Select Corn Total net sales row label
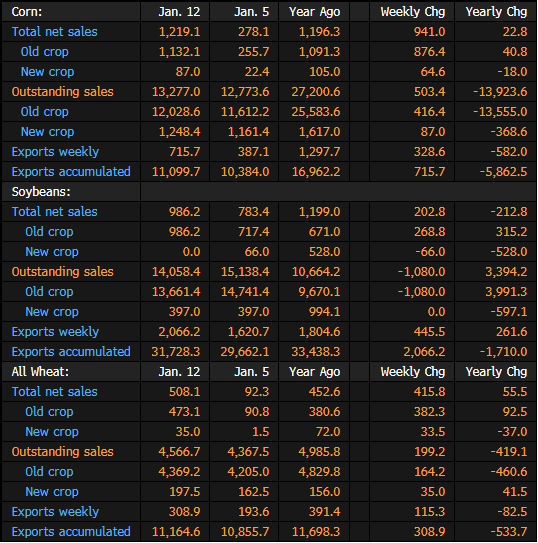 pyautogui.click(x=54, y=32)
